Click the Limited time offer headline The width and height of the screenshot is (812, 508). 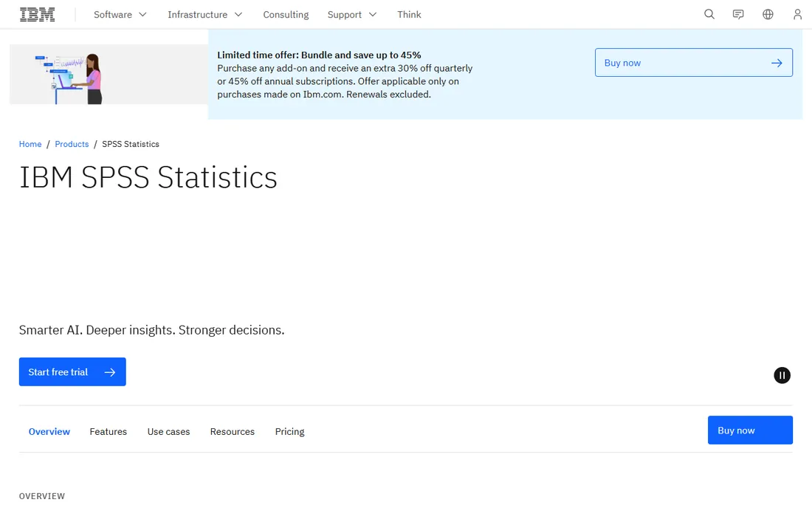point(319,55)
